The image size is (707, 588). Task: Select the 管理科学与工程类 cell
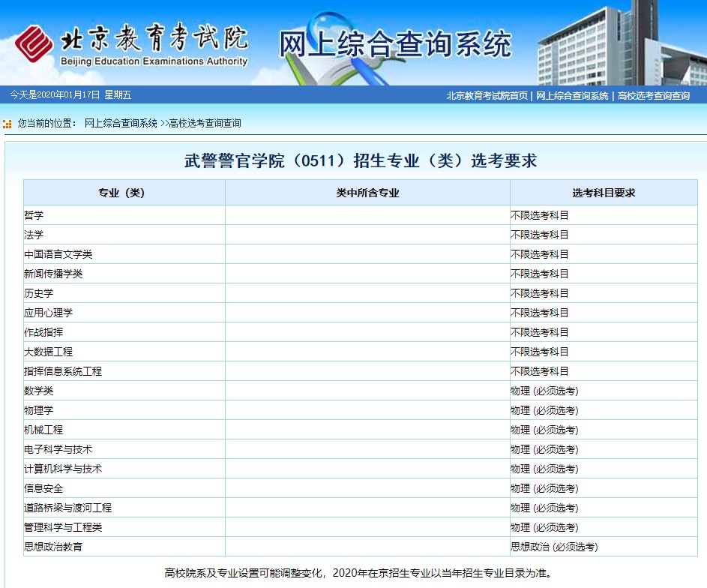(124, 527)
